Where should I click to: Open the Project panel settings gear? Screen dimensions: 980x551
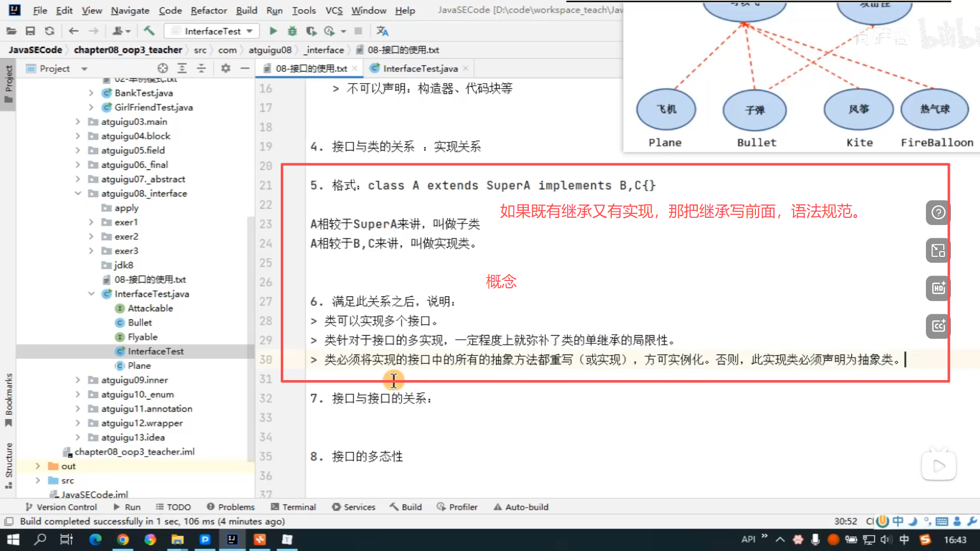[x=226, y=68]
